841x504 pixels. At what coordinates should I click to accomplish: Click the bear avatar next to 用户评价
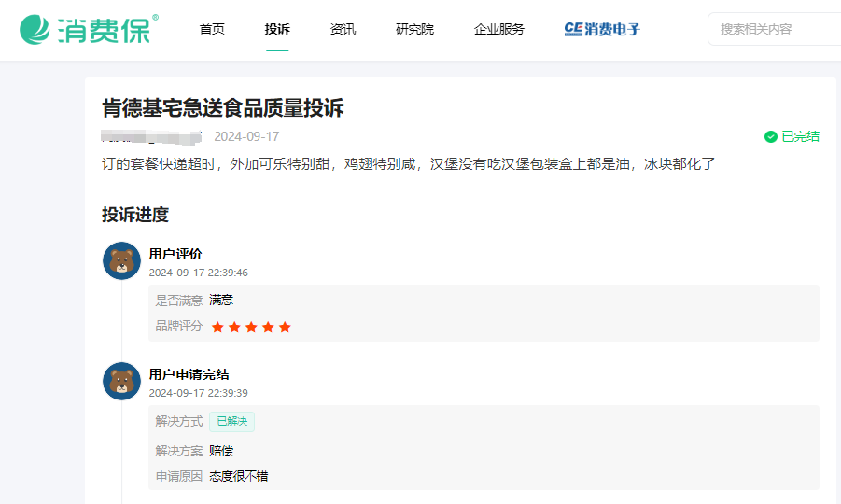point(121,260)
